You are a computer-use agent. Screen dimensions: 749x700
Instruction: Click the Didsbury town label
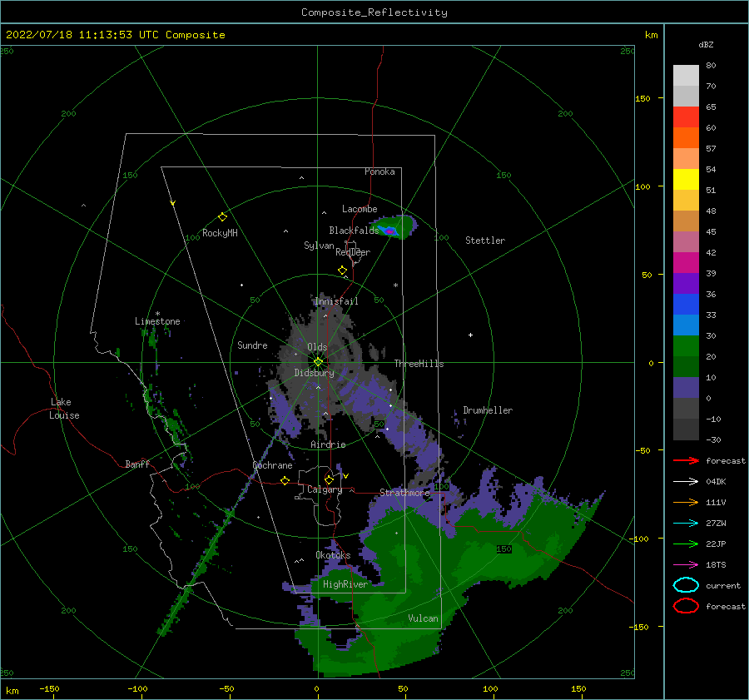[x=314, y=373]
